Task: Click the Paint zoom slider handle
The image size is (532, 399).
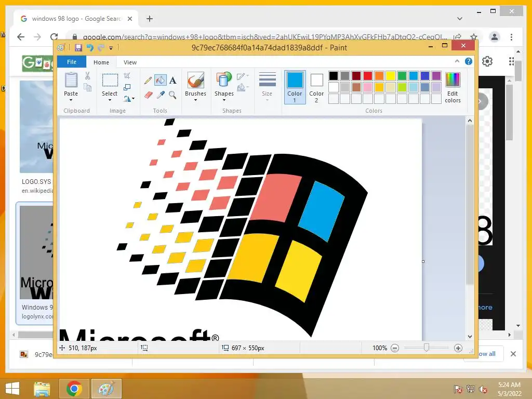Action: [427, 348]
